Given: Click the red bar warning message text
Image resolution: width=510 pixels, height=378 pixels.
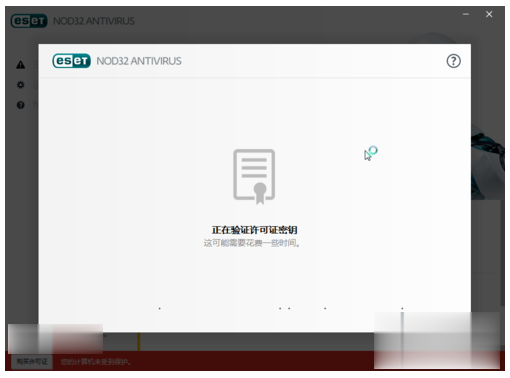Looking at the screenshot, I should [96, 362].
